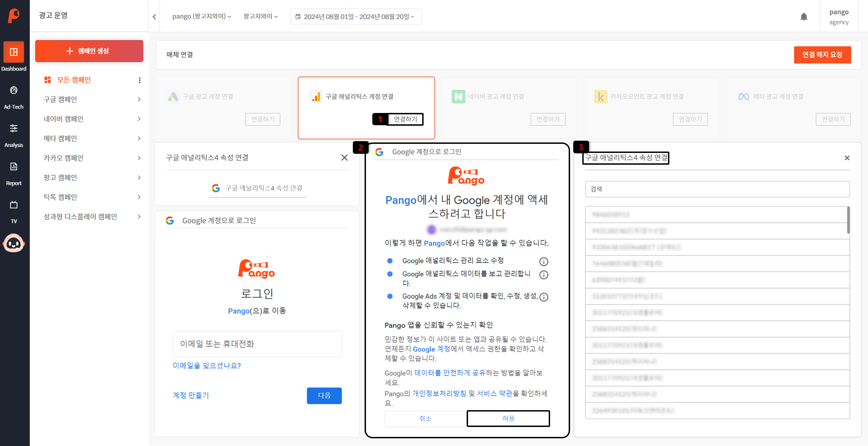Image resolution: width=868 pixels, height=446 pixels.
Task: Click the 계정 만들기 link
Action: click(x=191, y=396)
